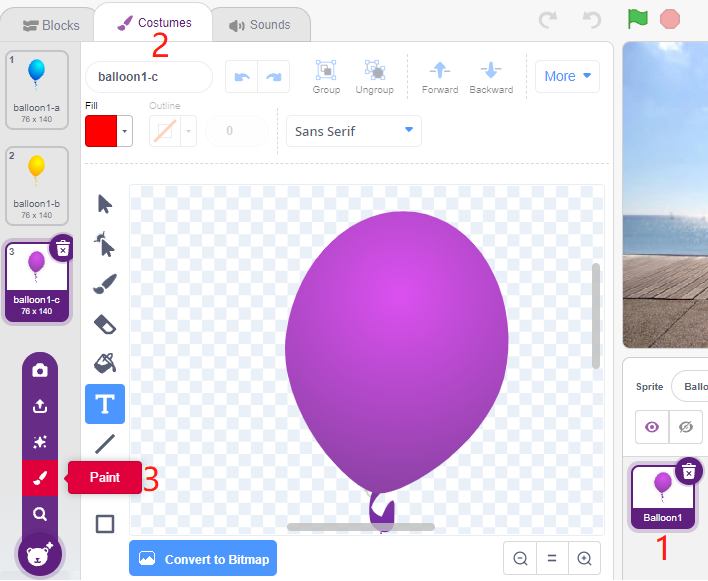Zoom in the paint canvas
The image size is (708, 581).
(x=584, y=558)
